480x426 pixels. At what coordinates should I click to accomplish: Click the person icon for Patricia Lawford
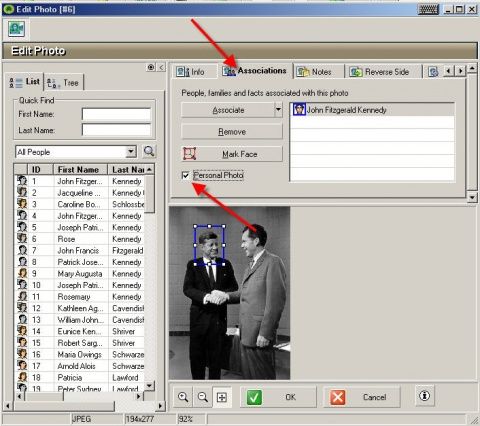22,377
